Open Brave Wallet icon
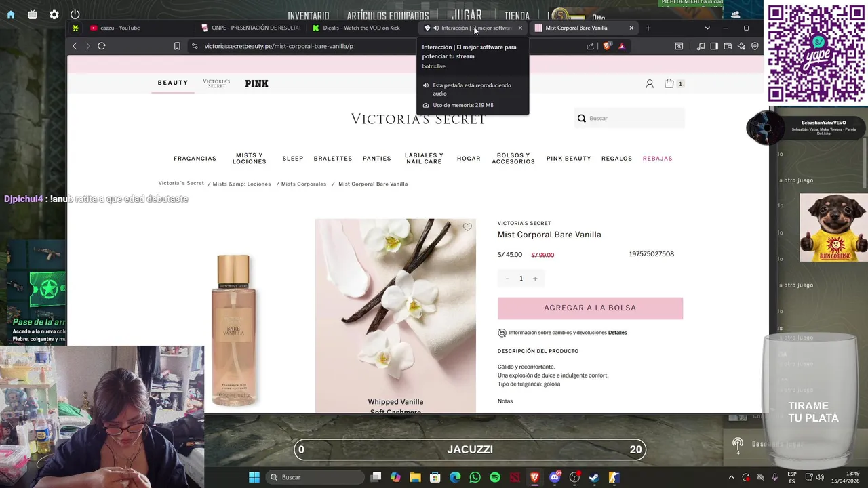The image size is (868, 488). point(728,46)
